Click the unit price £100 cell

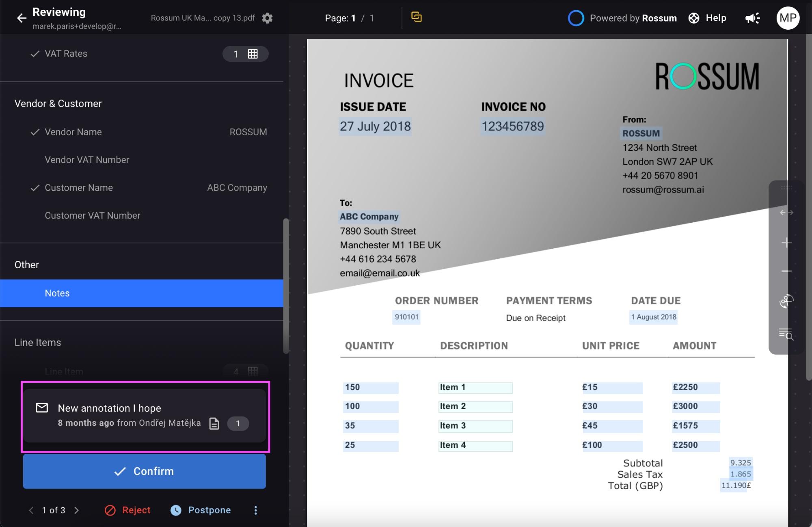click(612, 445)
